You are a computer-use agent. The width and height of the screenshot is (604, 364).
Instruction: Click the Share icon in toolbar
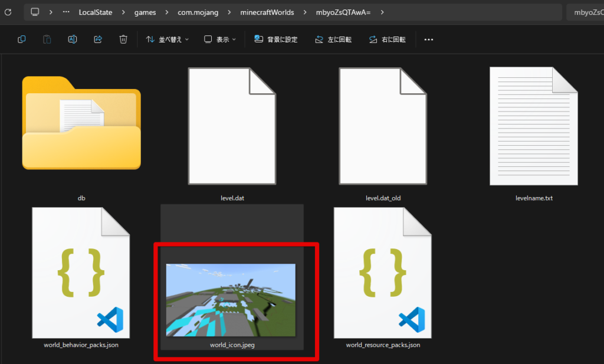(98, 40)
